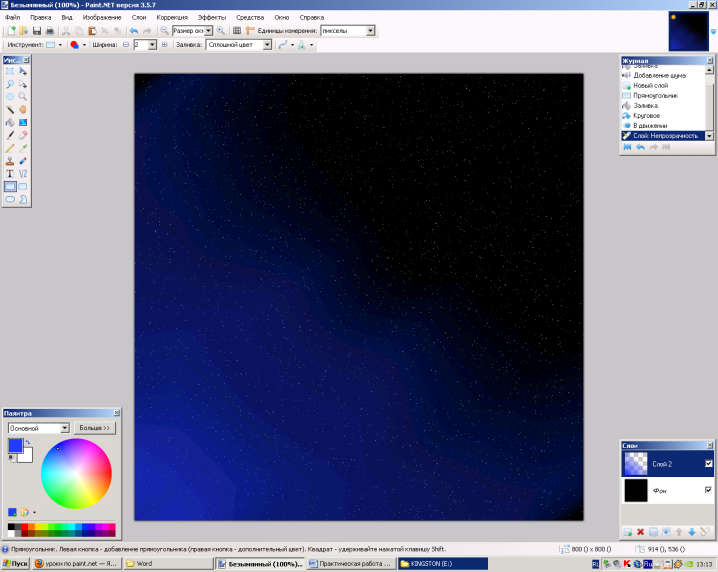
Task: Click the Print toolbar icon
Action: [50, 31]
